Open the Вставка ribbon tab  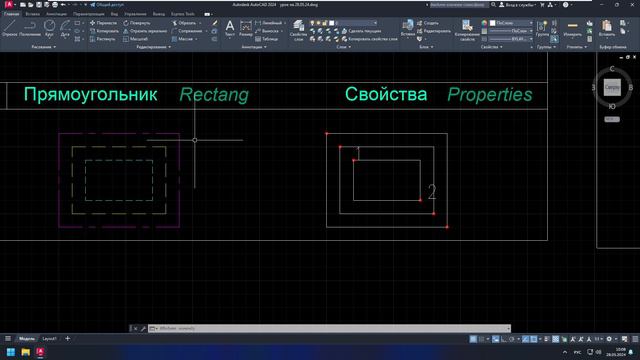33,14
